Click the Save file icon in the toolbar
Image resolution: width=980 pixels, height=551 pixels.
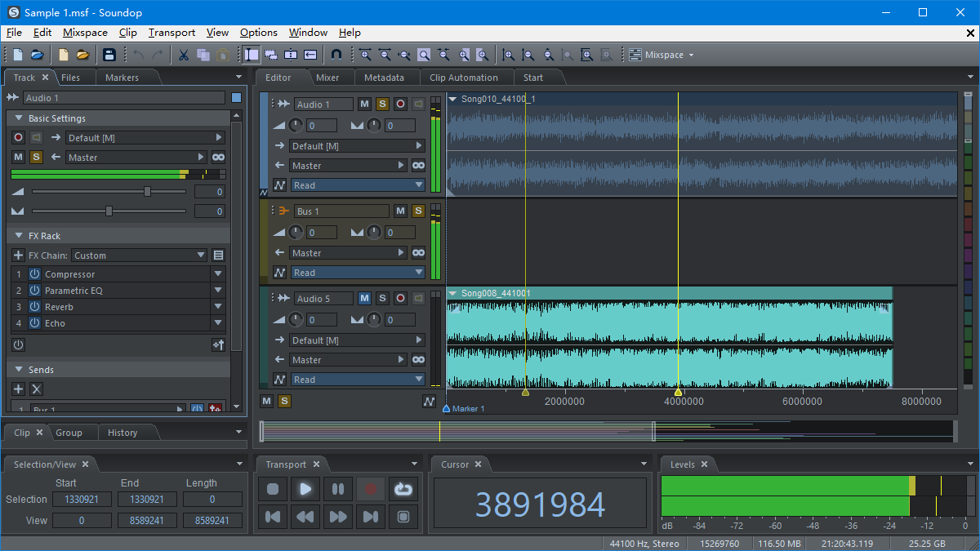pos(110,54)
